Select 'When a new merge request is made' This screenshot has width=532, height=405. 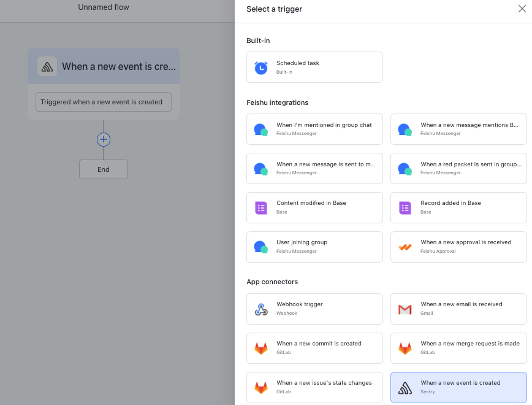click(458, 349)
